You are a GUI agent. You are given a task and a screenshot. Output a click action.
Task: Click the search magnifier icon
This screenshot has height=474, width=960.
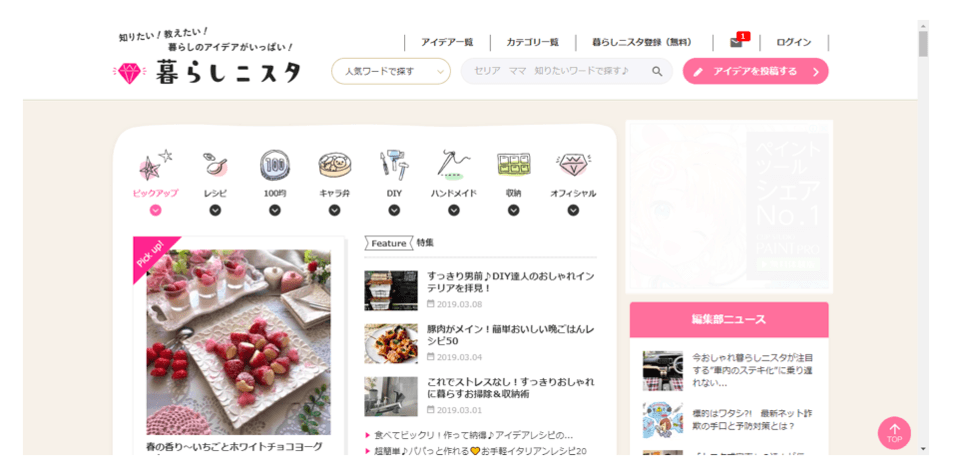(x=657, y=71)
